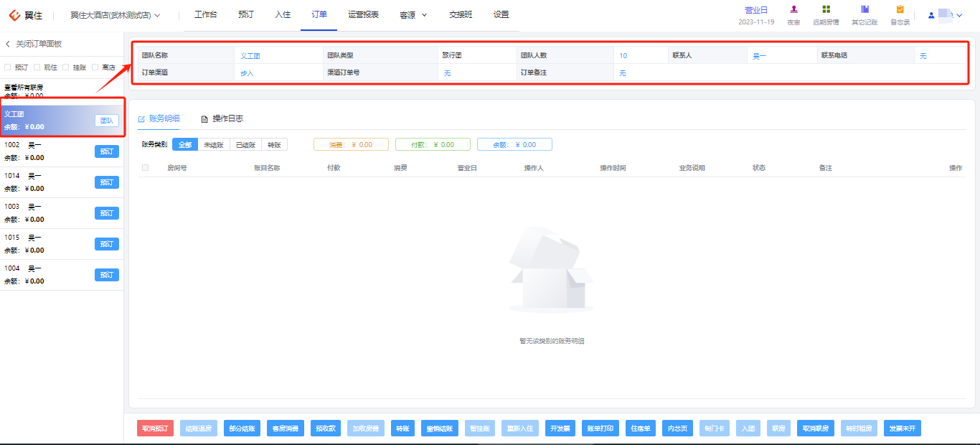Click the back arrow next to 关闭订单面板
The image size is (980, 445).
point(8,44)
